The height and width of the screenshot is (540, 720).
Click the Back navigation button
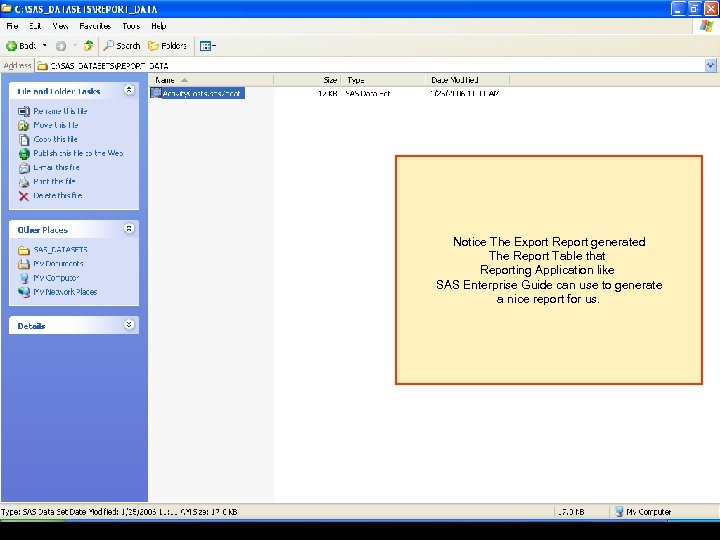pos(21,45)
